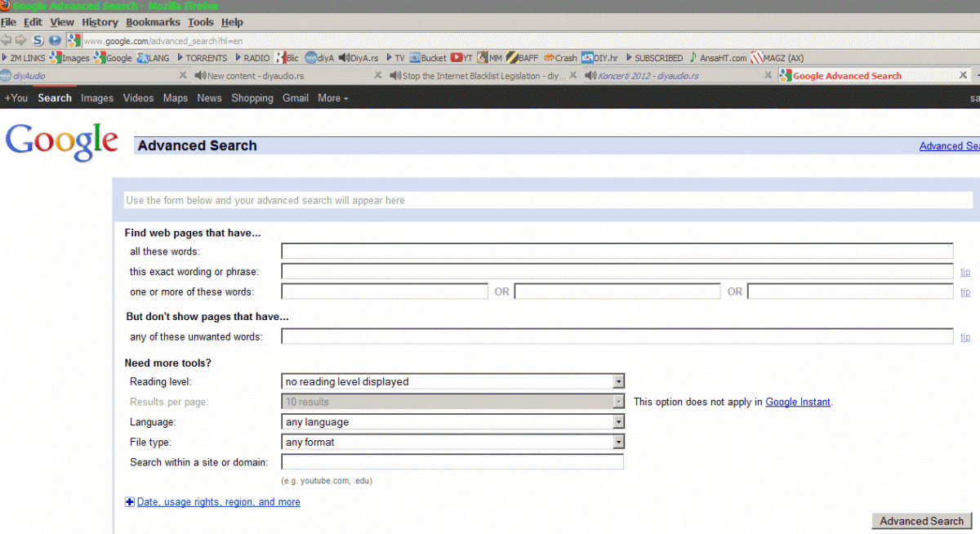The height and width of the screenshot is (534, 980).
Task: Open Images in the Google bar
Action: [97, 98]
